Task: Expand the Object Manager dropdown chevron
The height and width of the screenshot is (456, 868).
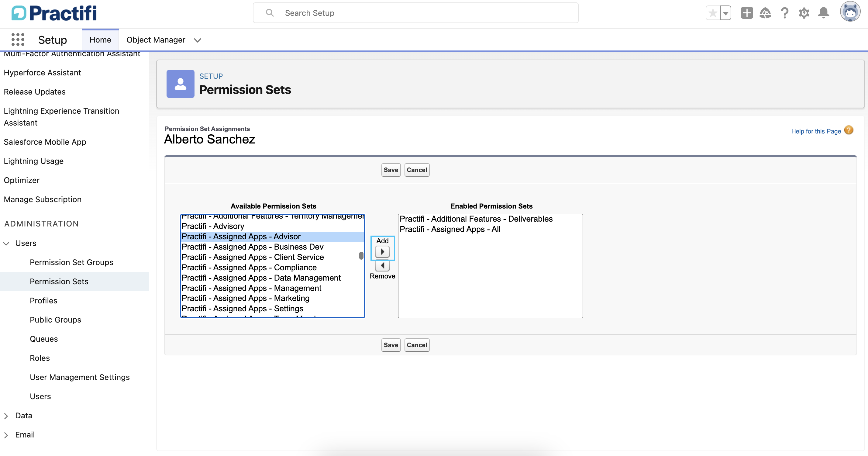Action: coord(198,40)
